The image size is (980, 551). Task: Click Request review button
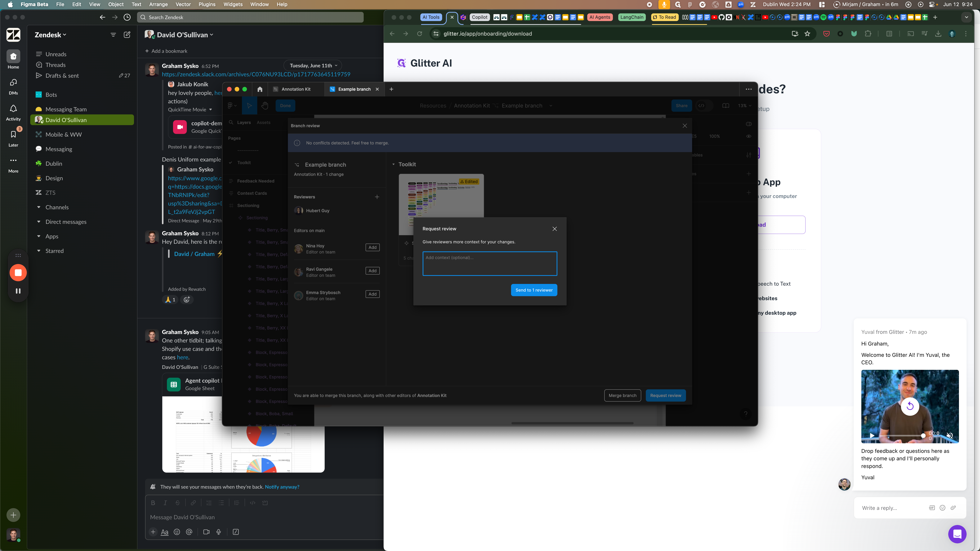tap(665, 395)
